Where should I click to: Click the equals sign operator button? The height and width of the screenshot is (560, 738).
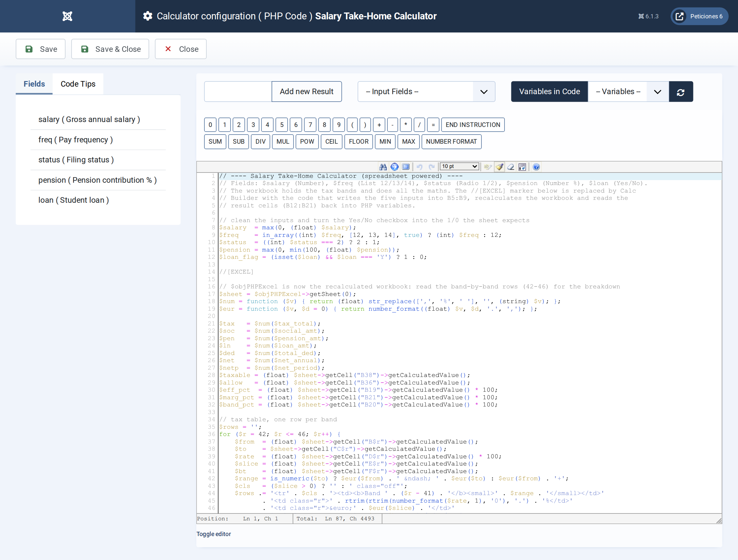(x=433, y=125)
